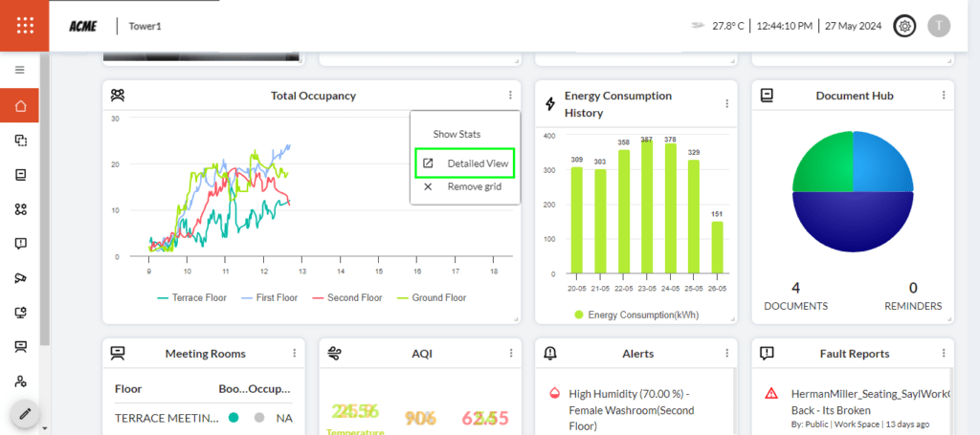Go to the Home dashboard icon

pyautogui.click(x=20, y=105)
